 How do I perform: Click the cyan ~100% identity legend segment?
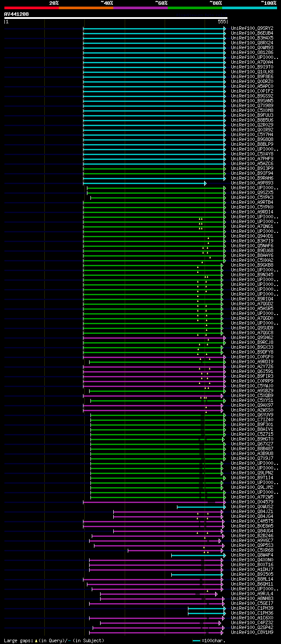[249, 8]
